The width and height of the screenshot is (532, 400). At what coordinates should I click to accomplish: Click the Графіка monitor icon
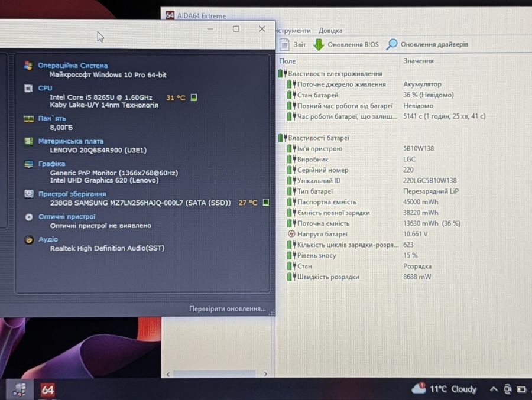[x=29, y=164]
